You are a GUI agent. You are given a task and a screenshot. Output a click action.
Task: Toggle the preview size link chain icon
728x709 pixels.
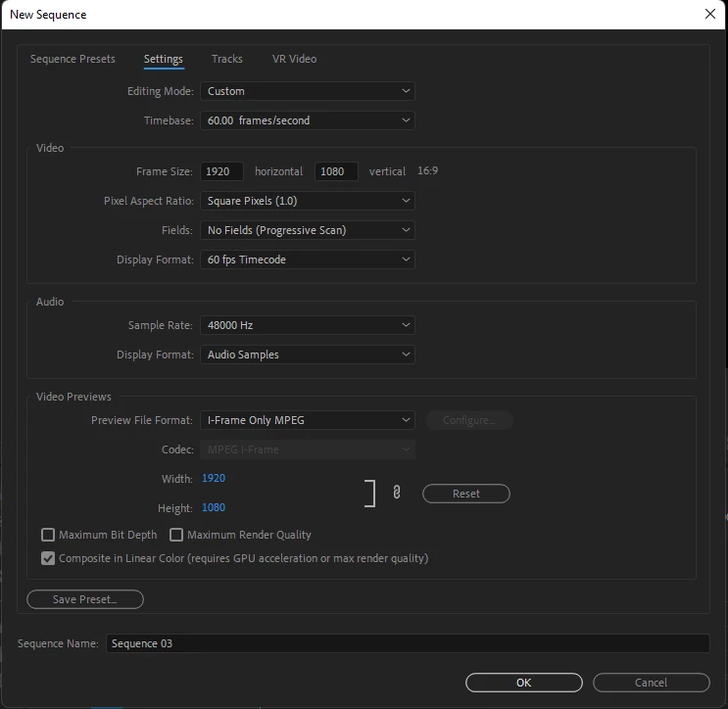(x=397, y=493)
